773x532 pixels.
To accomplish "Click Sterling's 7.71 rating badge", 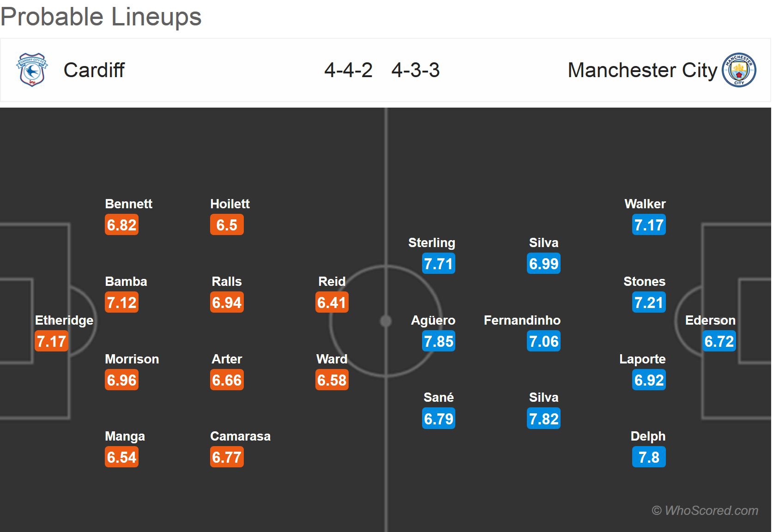I will (x=439, y=264).
